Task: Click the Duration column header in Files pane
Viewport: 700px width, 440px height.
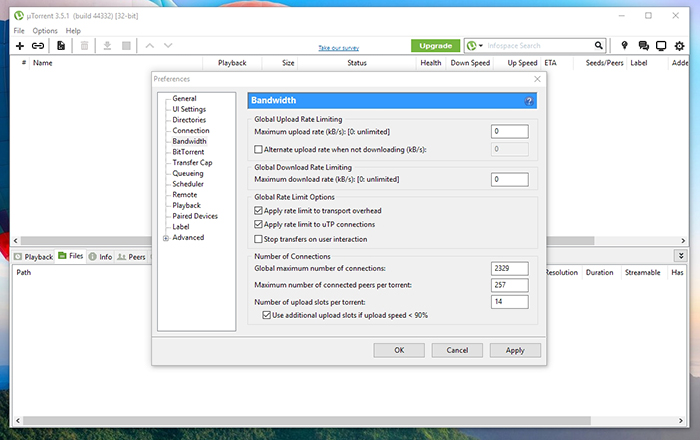Action: 600,272
